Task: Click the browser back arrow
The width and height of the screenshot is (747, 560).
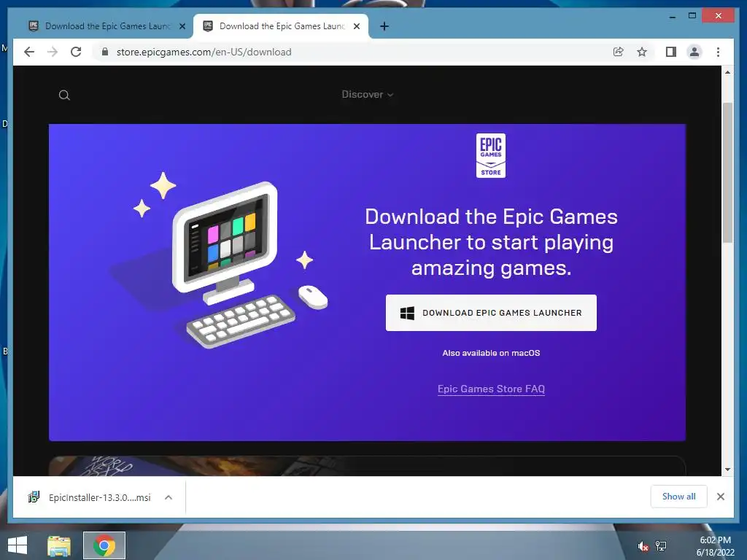Action: (29, 52)
